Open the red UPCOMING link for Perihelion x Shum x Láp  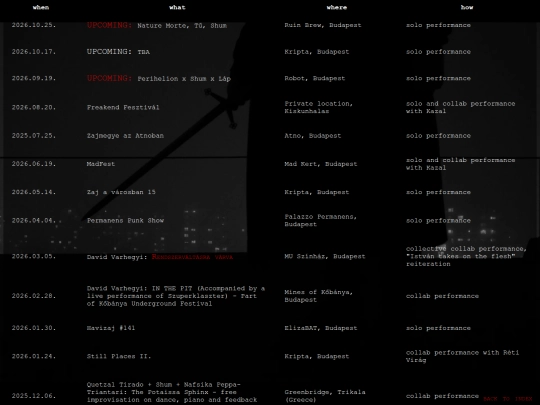(109, 78)
